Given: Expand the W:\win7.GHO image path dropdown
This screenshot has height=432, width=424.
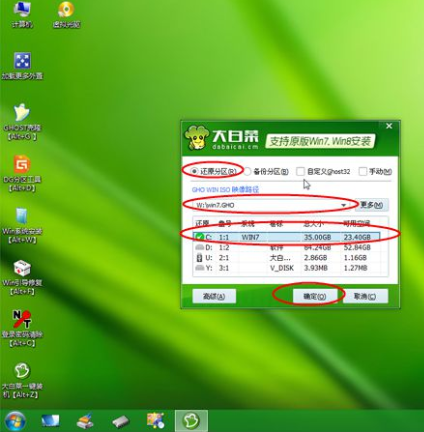Looking at the screenshot, I should point(343,205).
